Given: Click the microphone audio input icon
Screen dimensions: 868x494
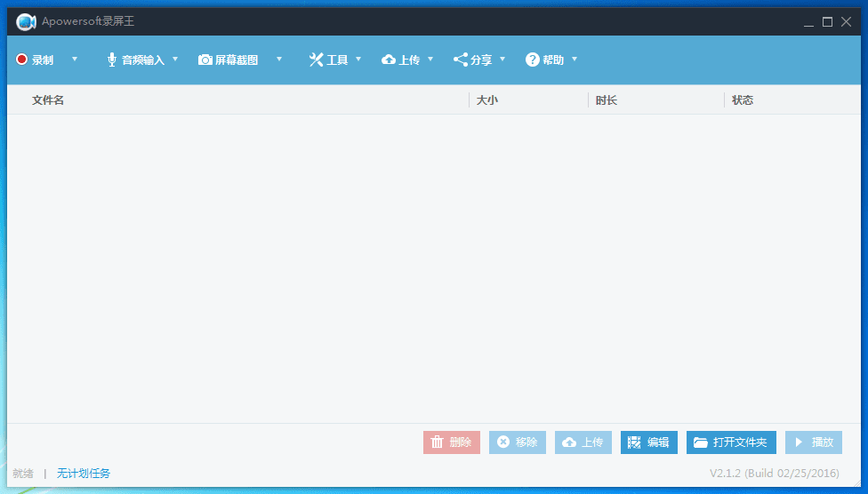Looking at the screenshot, I should click(x=112, y=60).
